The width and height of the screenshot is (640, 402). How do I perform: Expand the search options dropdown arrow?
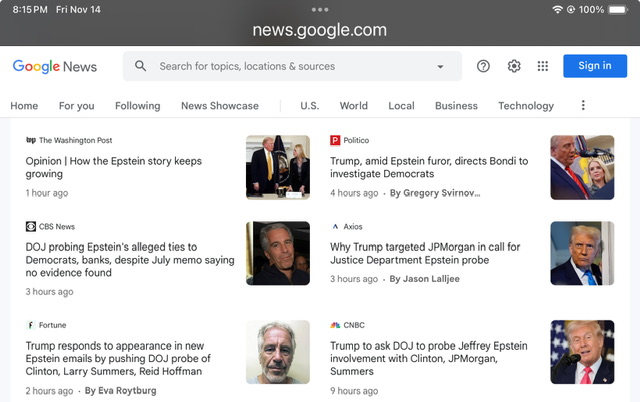pos(440,67)
